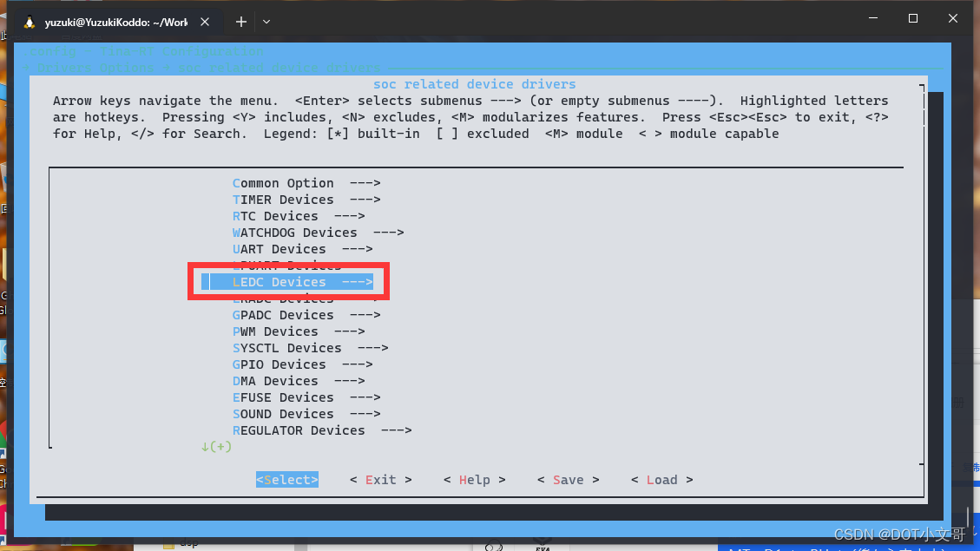Open the terminal profile dropdown arrow
This screenshot has height=551, width=980.
coord(266,22)
